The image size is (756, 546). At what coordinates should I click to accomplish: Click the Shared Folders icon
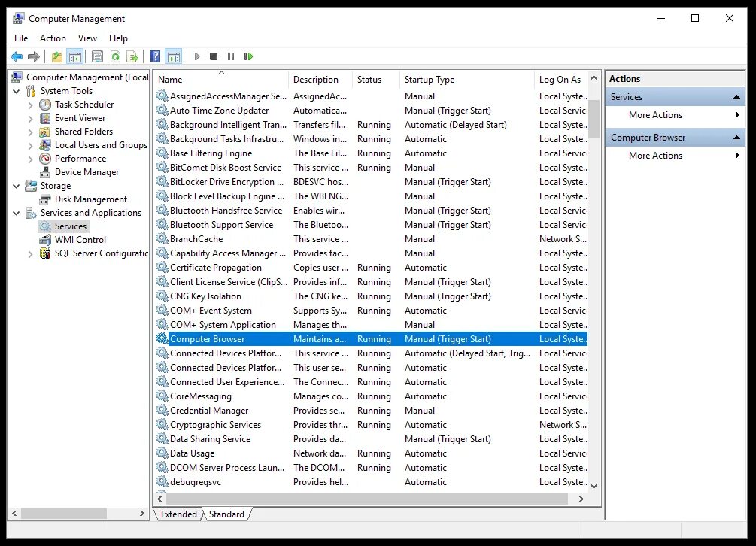(x=45, y=132)
